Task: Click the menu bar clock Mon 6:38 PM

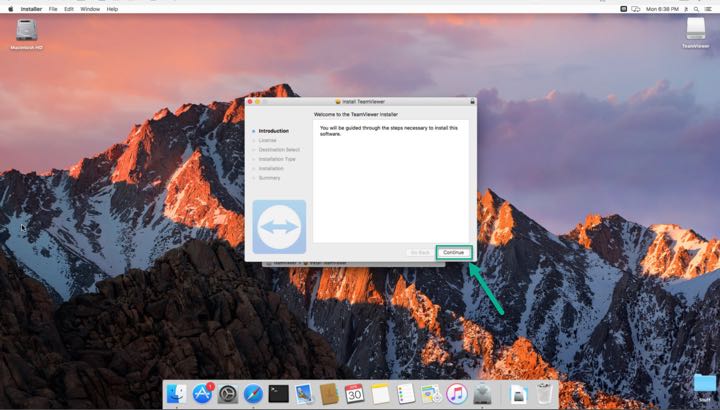Action: coord(662,9)
